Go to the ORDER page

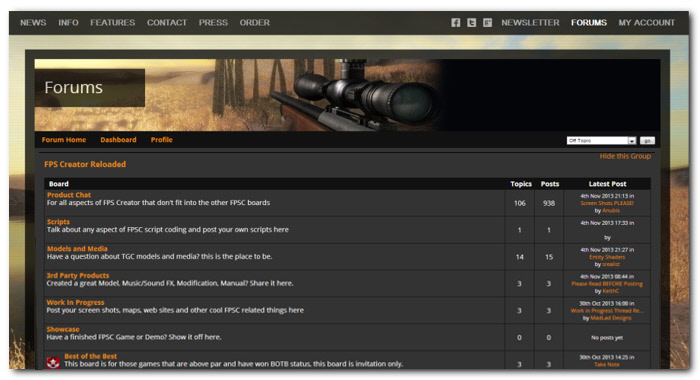[254, 22]
